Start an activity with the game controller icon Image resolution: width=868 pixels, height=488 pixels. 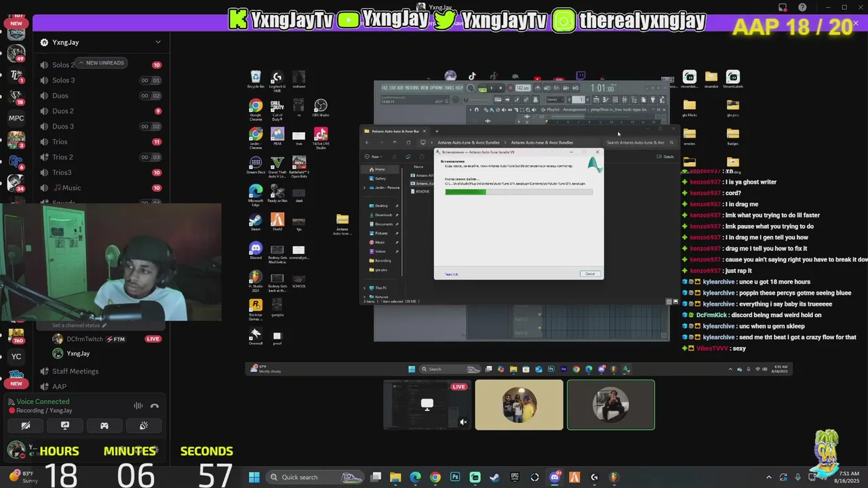(104, 426)
